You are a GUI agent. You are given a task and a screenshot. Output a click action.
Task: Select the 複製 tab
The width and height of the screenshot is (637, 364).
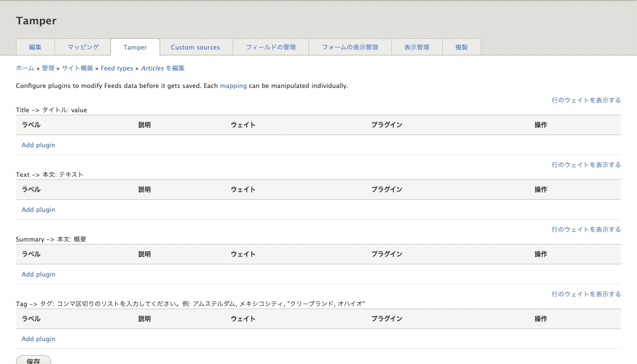click(461, 47)
